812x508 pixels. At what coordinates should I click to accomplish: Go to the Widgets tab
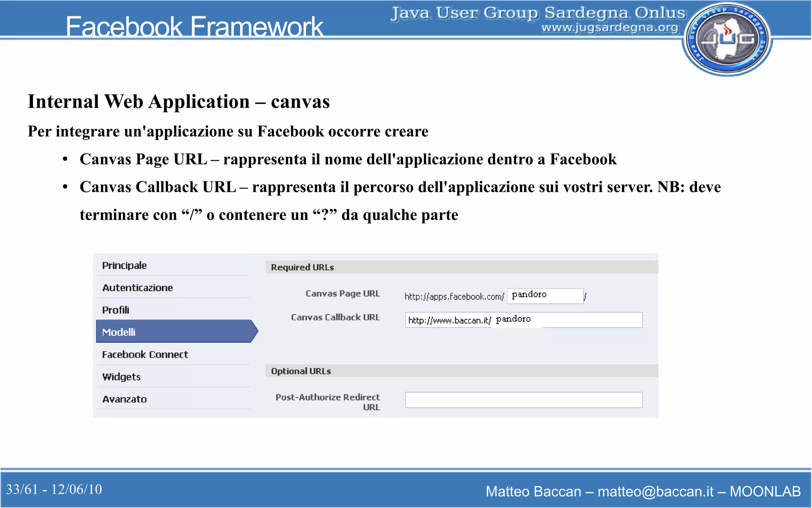point(173,377)
